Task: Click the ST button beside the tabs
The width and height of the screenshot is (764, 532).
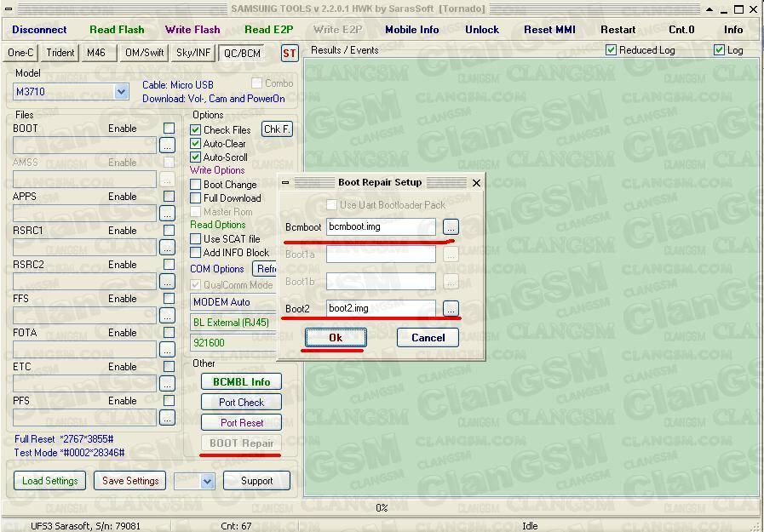Action: tap(290, 53)
